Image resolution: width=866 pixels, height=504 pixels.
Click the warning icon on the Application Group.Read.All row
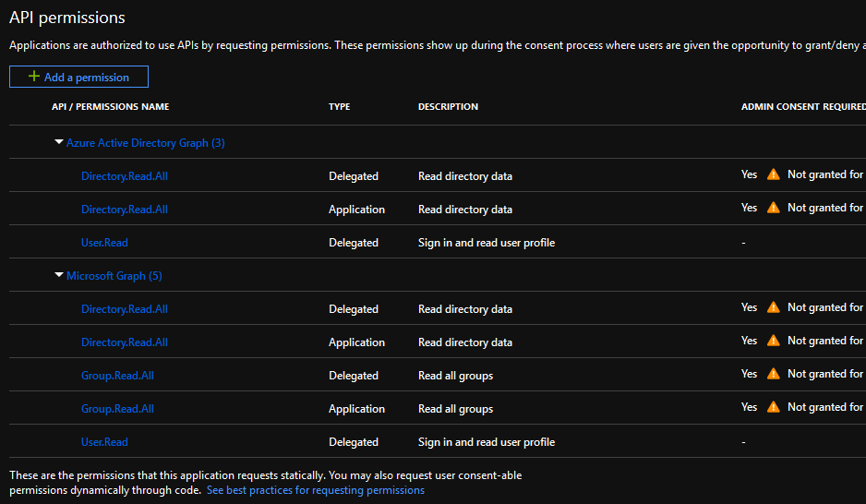774,407
